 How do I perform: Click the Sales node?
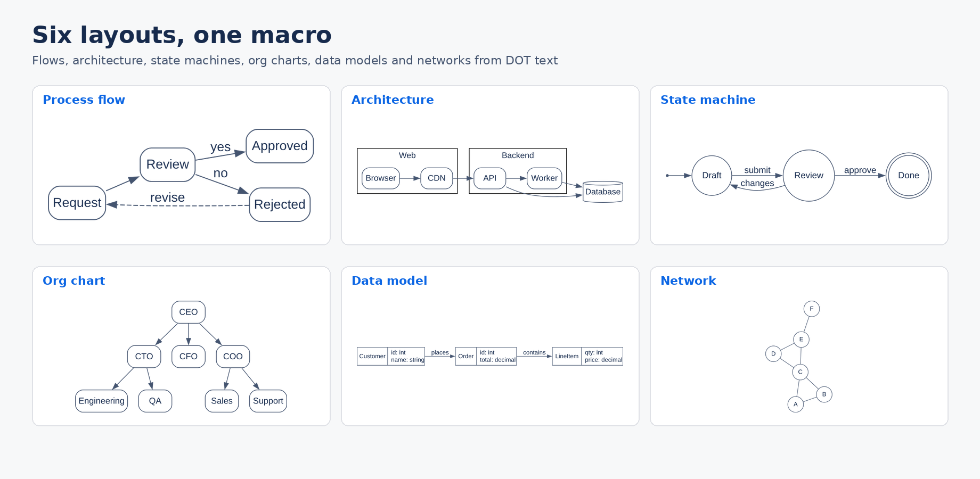pos(222,401)
